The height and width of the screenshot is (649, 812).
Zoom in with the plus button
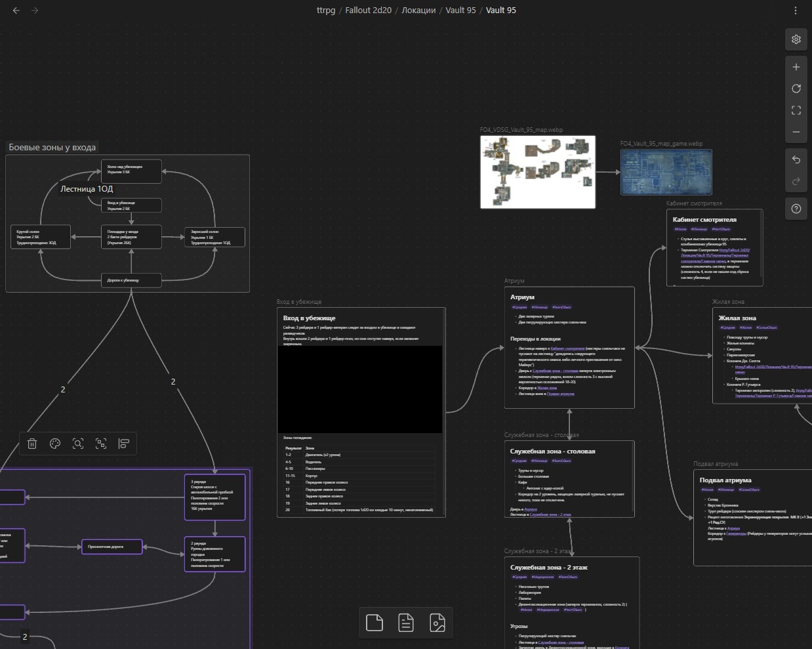796,67
